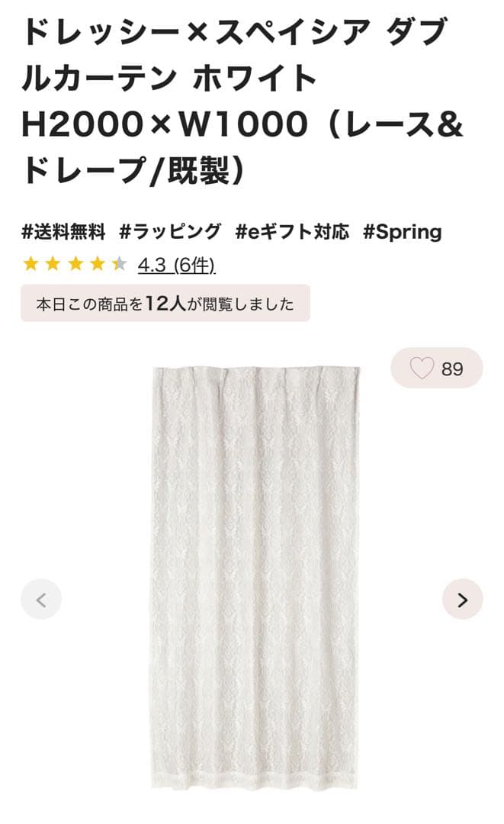The width and height of the screenshot is (504, 824).
Task: Select the third rating star
Action: click(75, 264)
